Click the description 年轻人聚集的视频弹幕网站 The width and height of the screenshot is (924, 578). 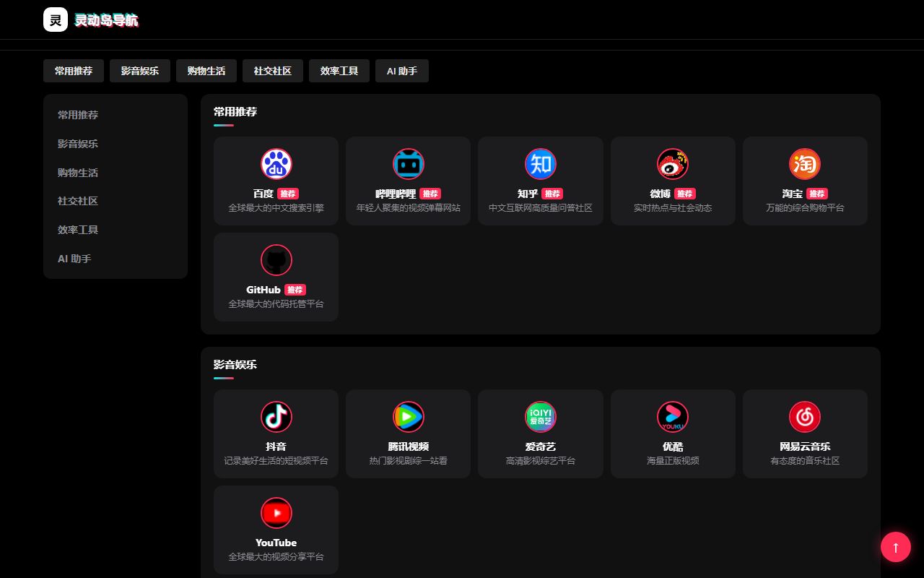pos(409,208)
